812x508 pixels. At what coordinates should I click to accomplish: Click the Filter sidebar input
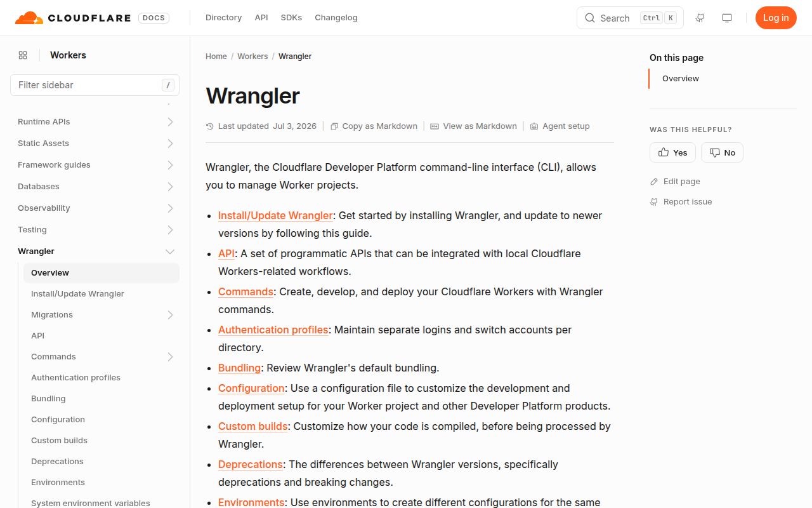coord(95,85)
